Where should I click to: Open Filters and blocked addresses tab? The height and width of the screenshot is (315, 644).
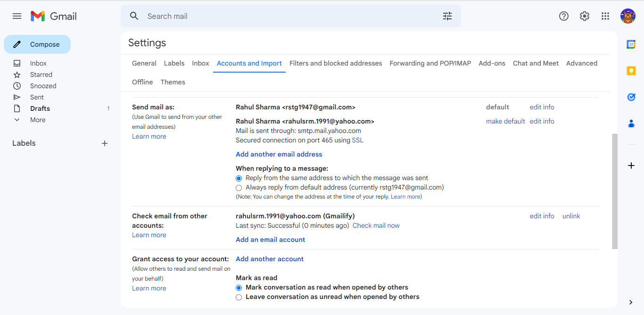(x=336, y=63)
